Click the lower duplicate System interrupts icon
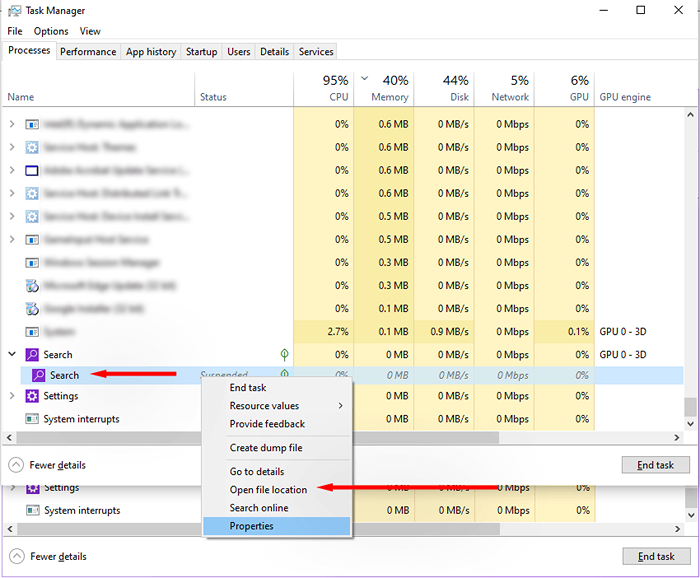 33,510
